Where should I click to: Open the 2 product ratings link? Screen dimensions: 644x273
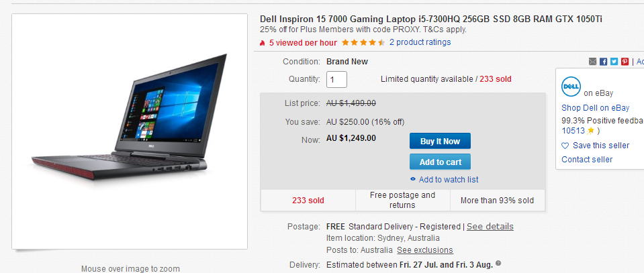pos(420,42)
